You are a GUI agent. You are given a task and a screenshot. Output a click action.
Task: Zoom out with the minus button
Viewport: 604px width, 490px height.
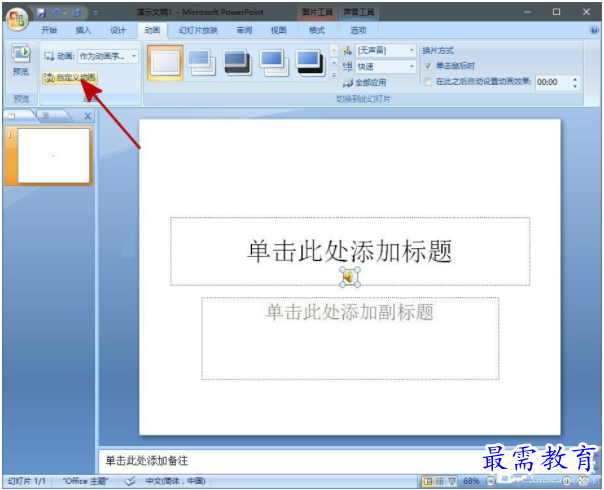(490, 481)
